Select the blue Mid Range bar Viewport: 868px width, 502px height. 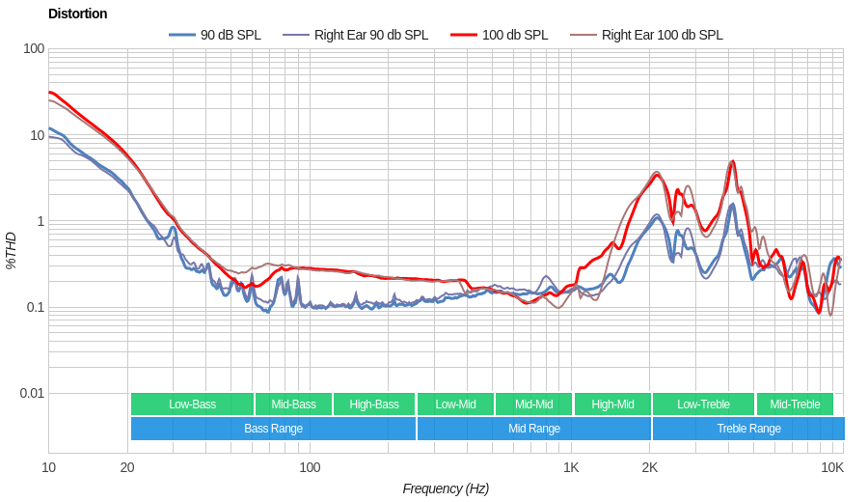533,429
